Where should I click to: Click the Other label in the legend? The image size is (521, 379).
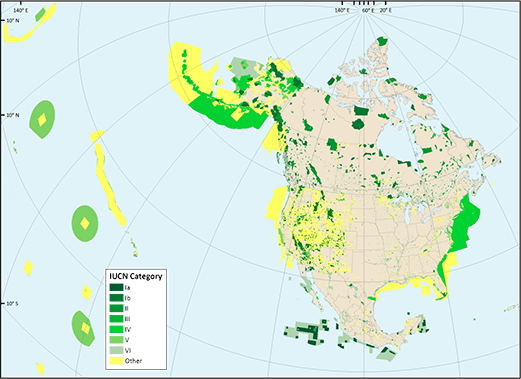133,361
